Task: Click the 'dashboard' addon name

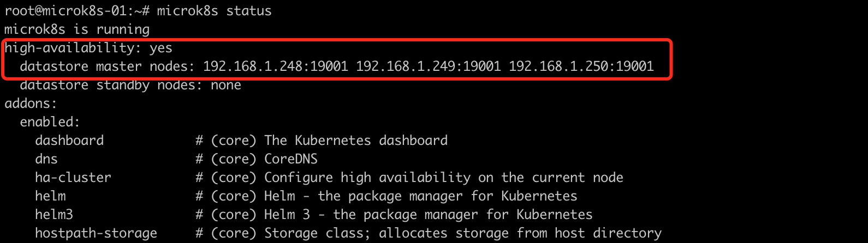Action: click(x=69, y=141)
